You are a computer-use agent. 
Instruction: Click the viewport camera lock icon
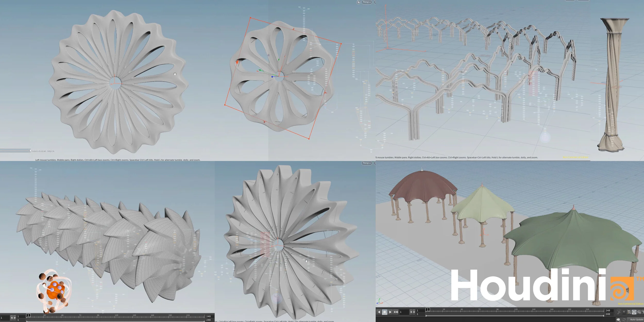tap(358, 2)
